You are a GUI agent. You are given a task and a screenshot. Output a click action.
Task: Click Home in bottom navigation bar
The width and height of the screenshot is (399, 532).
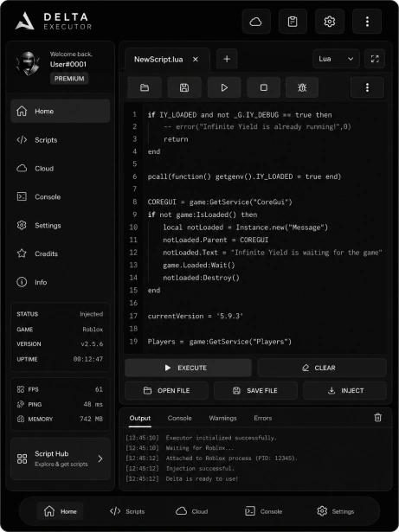click(60, 511)
